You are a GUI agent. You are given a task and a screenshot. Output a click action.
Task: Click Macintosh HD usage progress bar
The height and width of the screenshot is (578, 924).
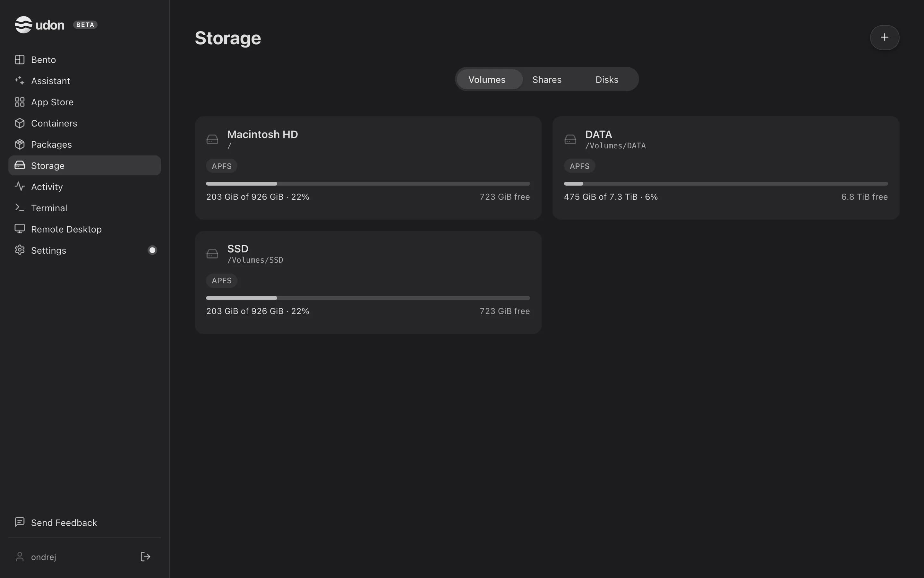[x=368, y=184]
